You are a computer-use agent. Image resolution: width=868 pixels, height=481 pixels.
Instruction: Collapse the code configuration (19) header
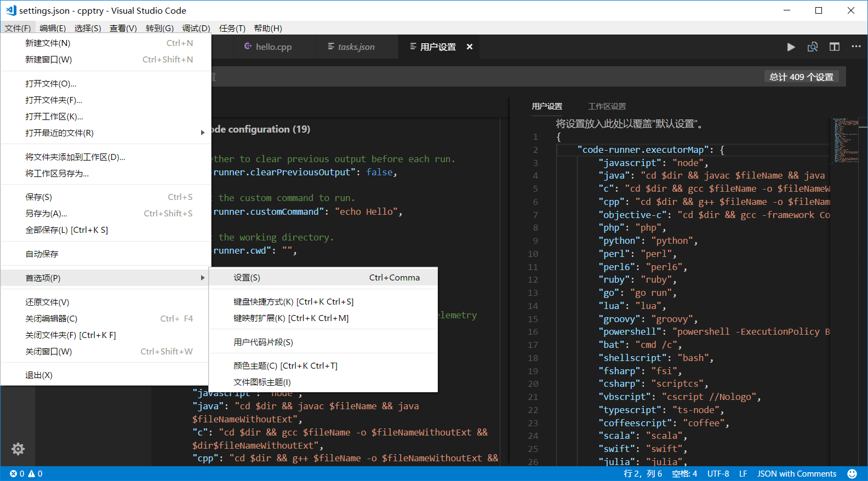[x=261, y=129]
